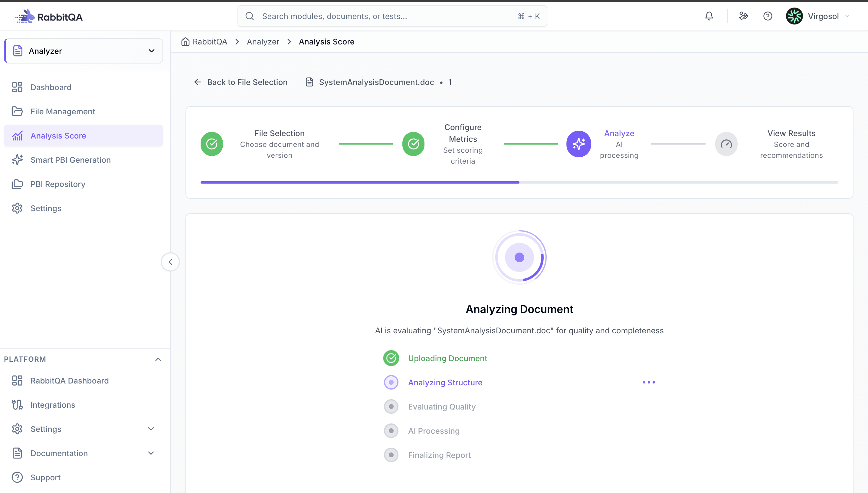Go to File Management
Viewport: 868px width, 493px height.
(83, 111)
